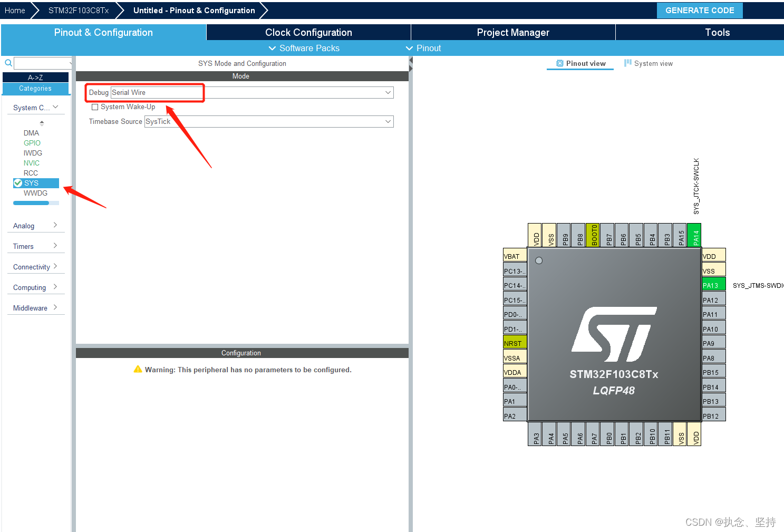The height and width of the screenshot is (532, 784).
Task: Select RCC in System Core list
Action: [x=31, y=173]
